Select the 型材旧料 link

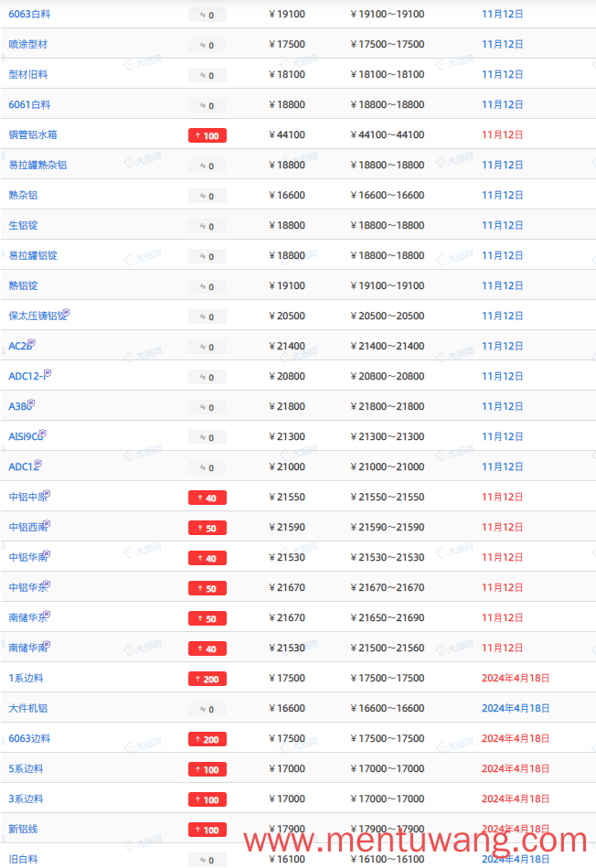tap(27, 74)
